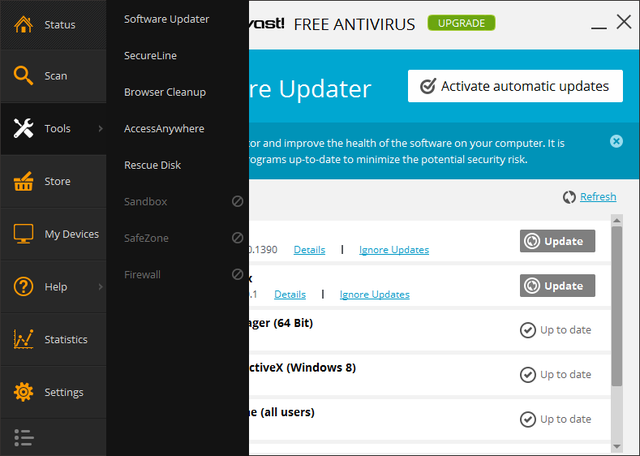Click checkmark icon beside ager (64 Bit)
The height and width of the screenshot is (456, 640).
(x=528, y=330)
